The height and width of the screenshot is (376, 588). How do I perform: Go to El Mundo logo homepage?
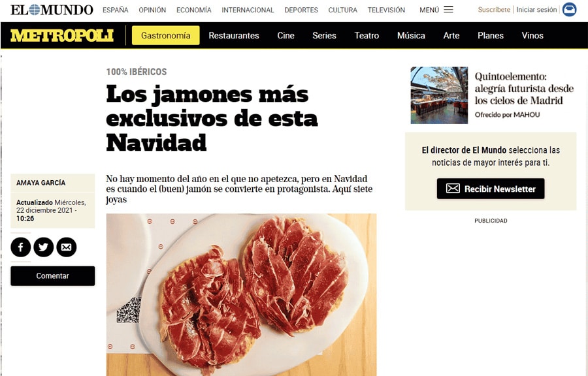click(x=52, y=10)
